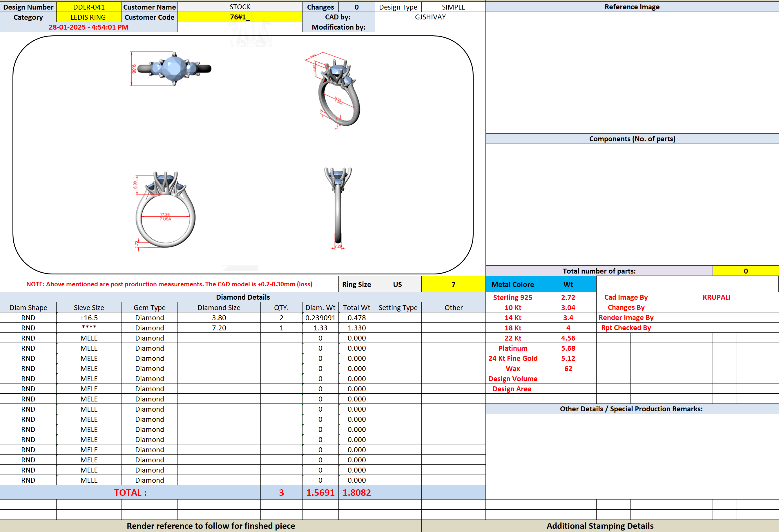The width and height of the screenshot is (779, 532).
Task: Select the Design Number value DDLR-041
Action: (x=89, y=7)
